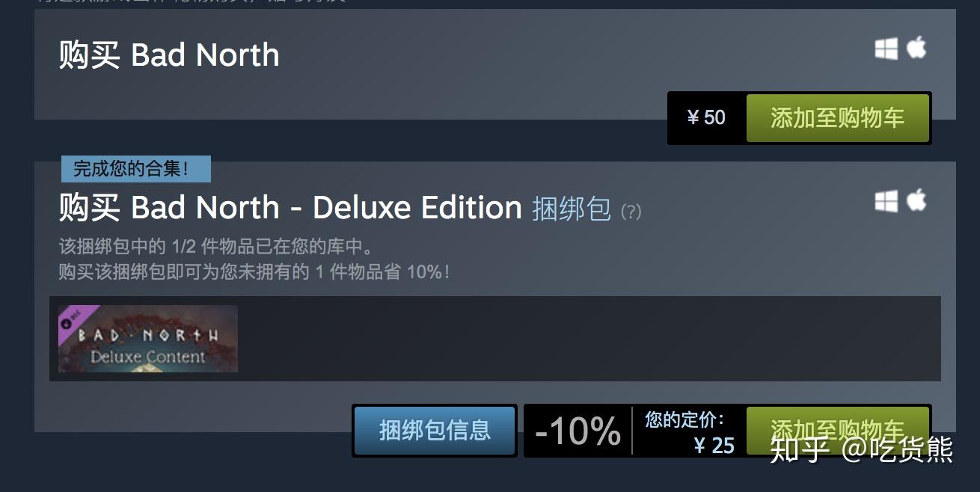Click Windows icon beside Deluxe Edition title
The width and height of the screenshot is (980, 492).
pyautogui.click(x=886, y=201)
